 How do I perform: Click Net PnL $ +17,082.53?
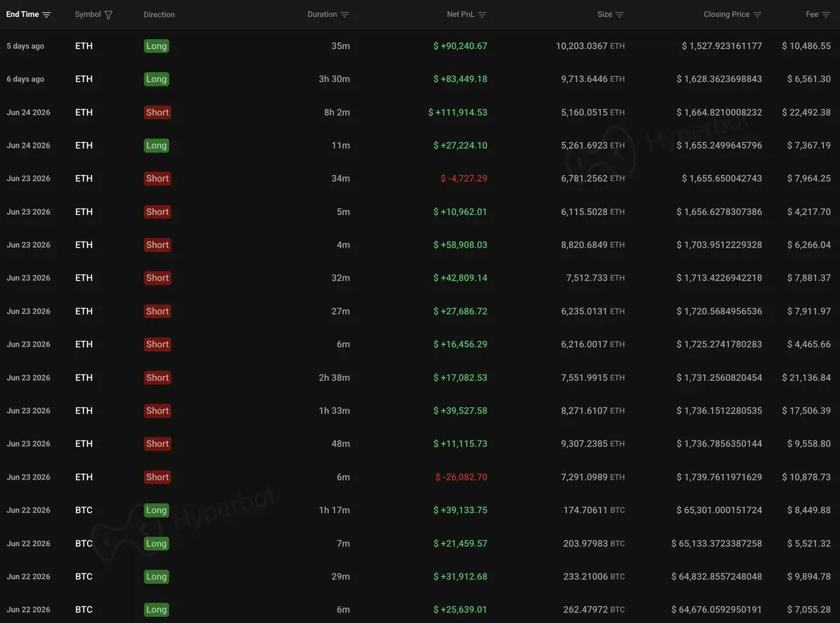click(x=460, y=378)
